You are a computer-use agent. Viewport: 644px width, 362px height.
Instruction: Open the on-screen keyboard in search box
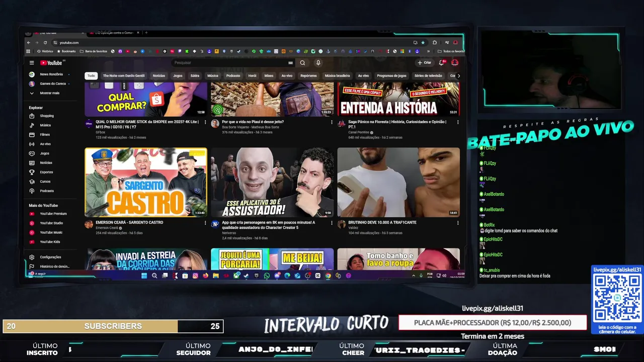point(290,63)
